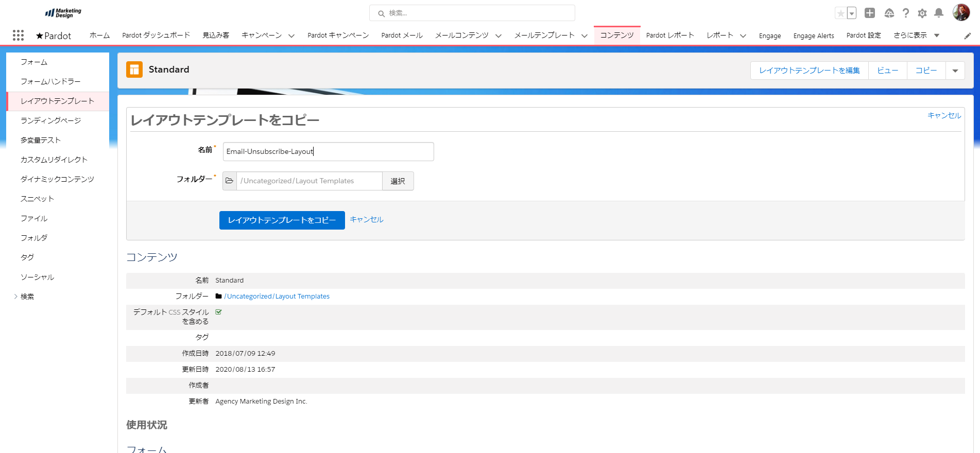Open the dropdown arrow beside the Copy button
Screen dimensions: 980x453
(955, 71)
